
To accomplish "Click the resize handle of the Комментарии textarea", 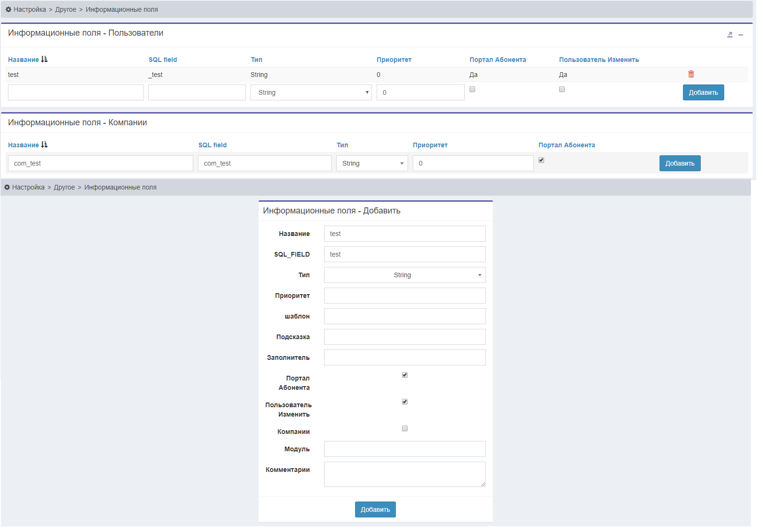I will click(x=483, y=484).
